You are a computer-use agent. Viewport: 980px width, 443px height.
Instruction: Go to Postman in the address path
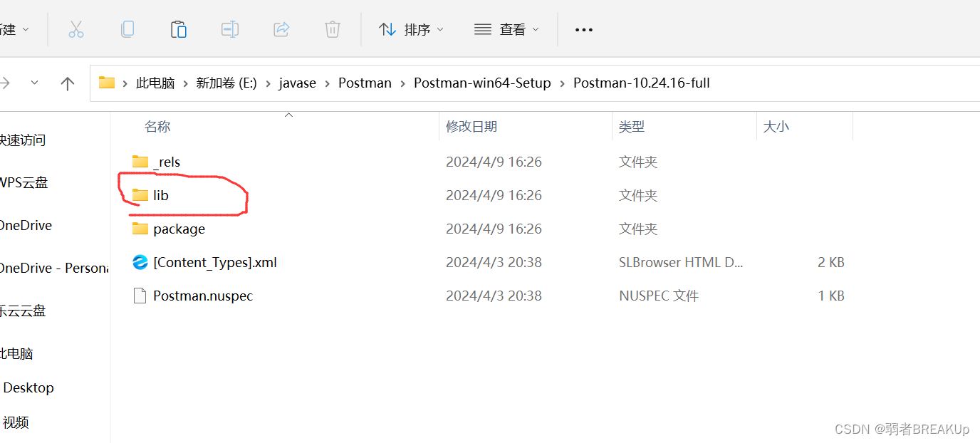(365, 83)
